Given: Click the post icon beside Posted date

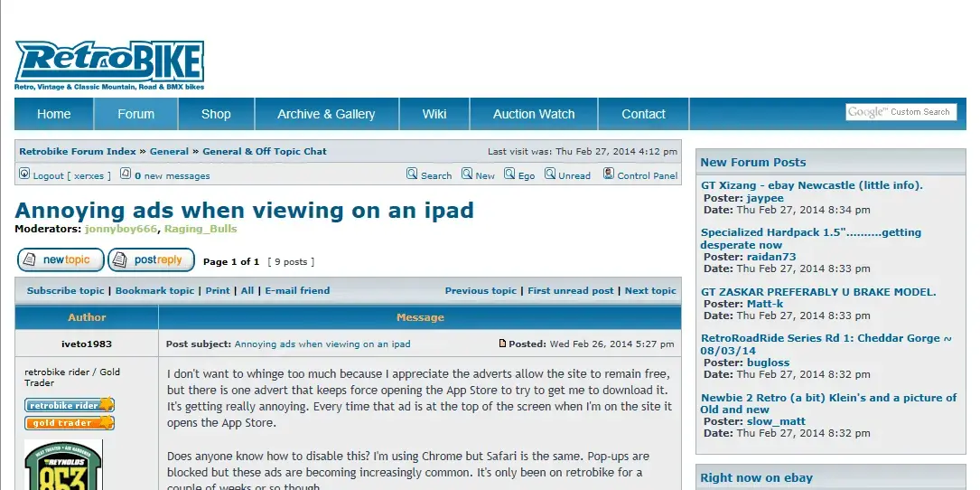Looking at the screenshot, I should pos(503,344).
